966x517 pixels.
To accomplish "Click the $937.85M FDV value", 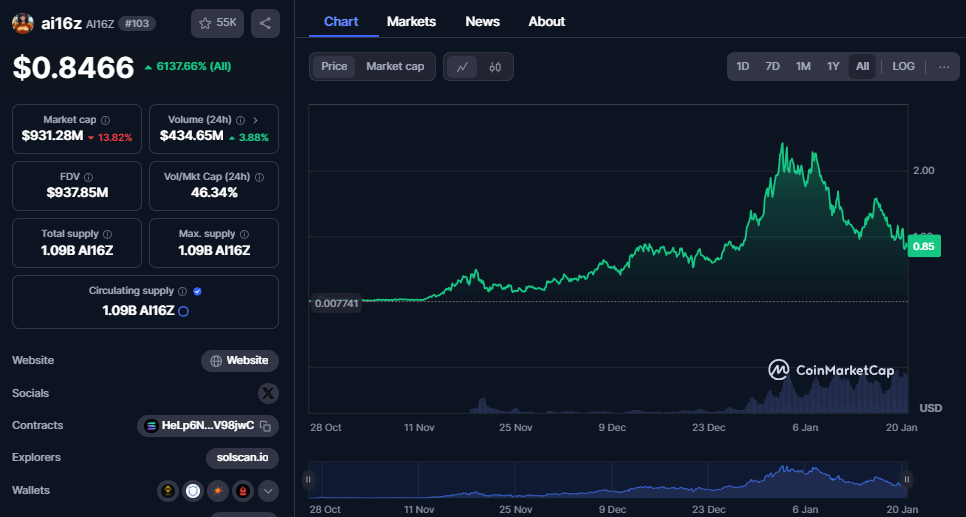I will point(77,193).
